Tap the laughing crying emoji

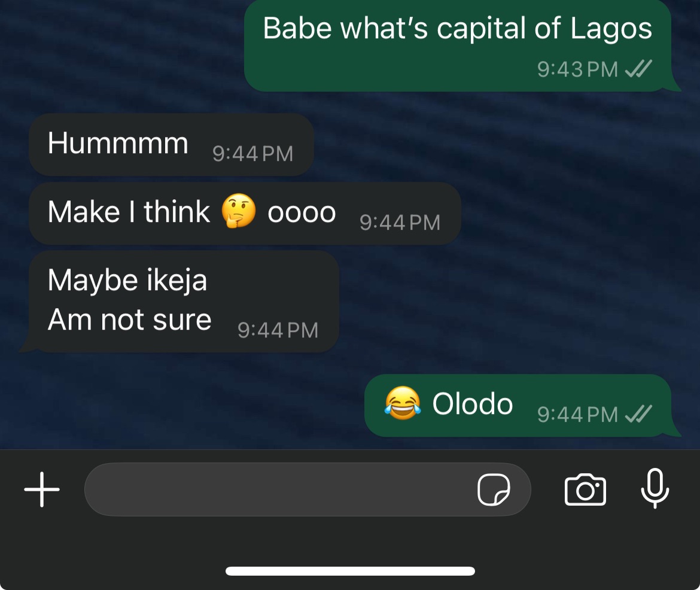pos(402,403)
